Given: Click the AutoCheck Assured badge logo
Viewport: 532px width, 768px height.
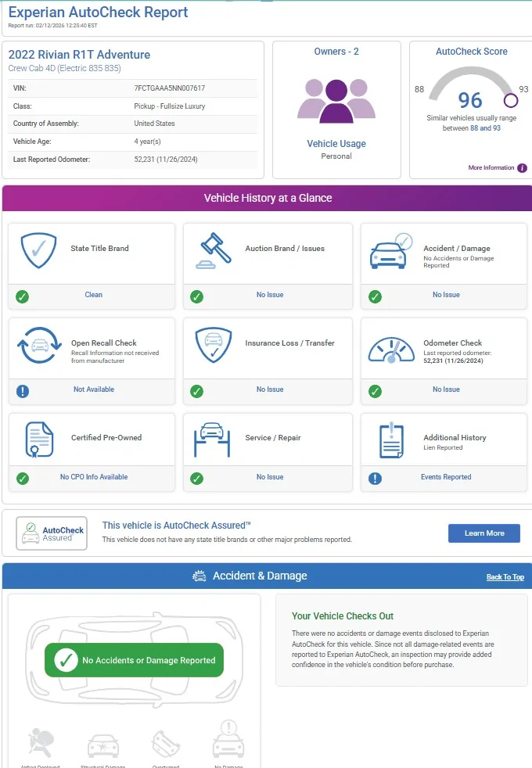Looking at the screenshot, I should 52,533.
